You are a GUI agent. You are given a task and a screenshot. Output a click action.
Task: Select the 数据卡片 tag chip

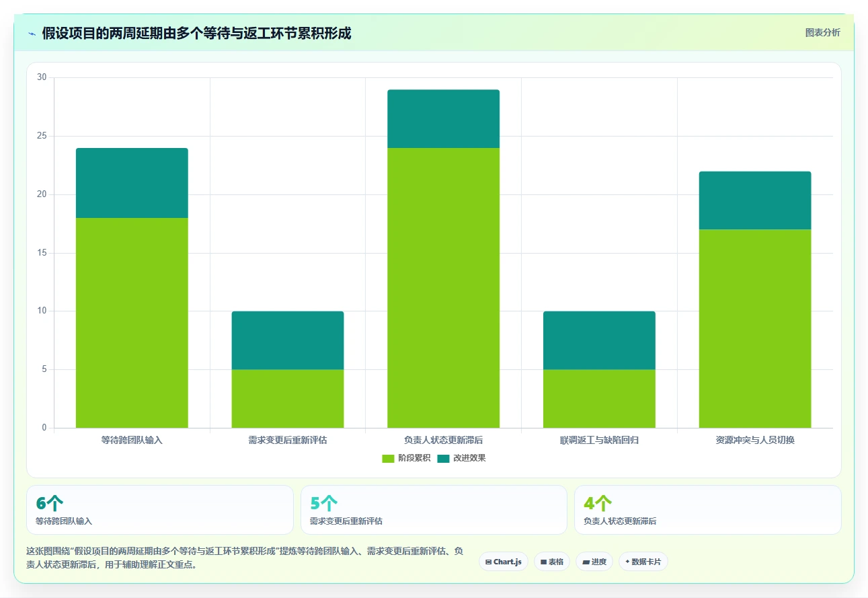(643, 562)
